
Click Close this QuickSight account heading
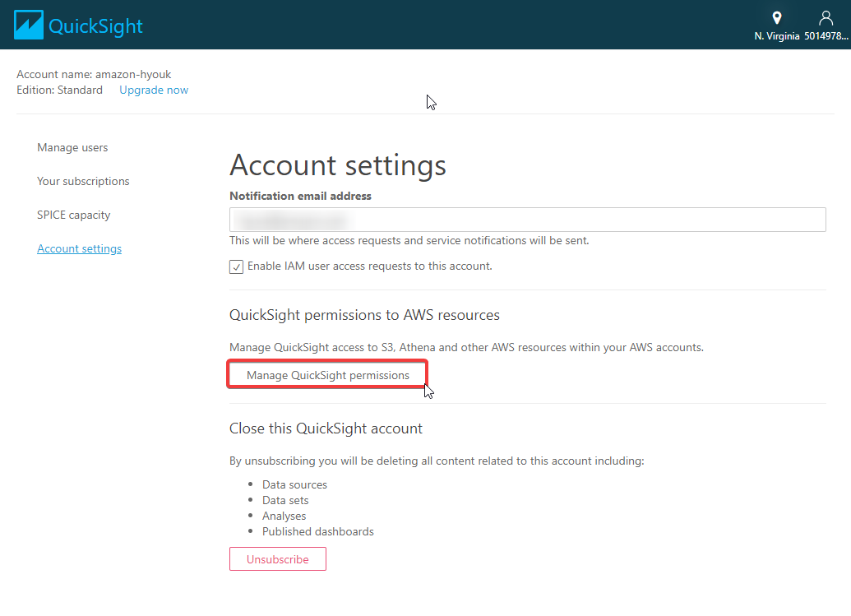click(x=326, y=428)
